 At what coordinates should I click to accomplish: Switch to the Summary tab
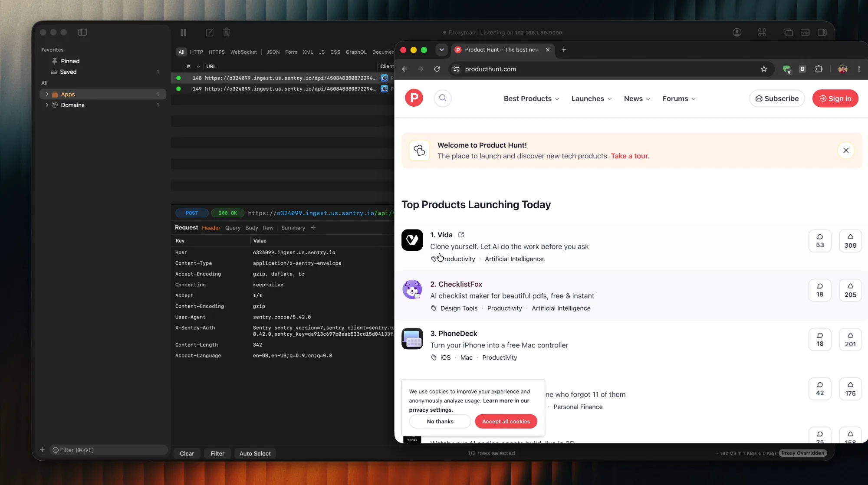click(x=293, y=228)
